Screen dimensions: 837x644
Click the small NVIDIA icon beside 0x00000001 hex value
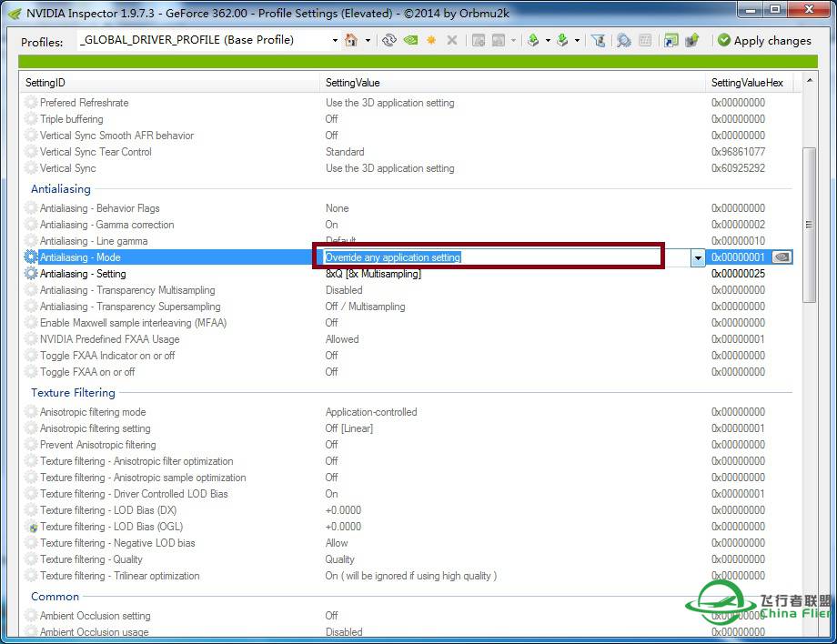(x=781, y=257)
